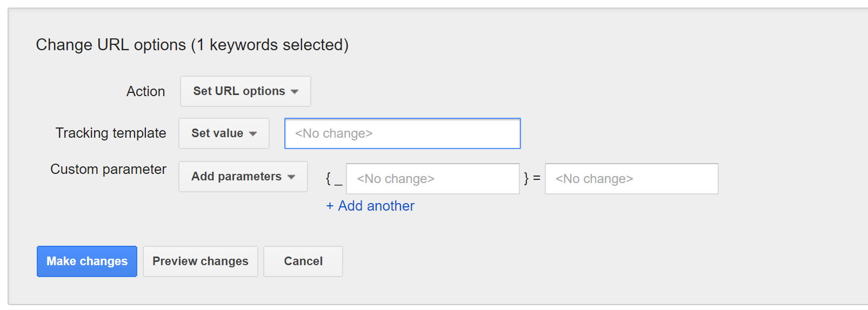The height and width of the screenshot is (310, 868).
Task: Cancel the URL options dialog
Action: click(x=303, y=261)
